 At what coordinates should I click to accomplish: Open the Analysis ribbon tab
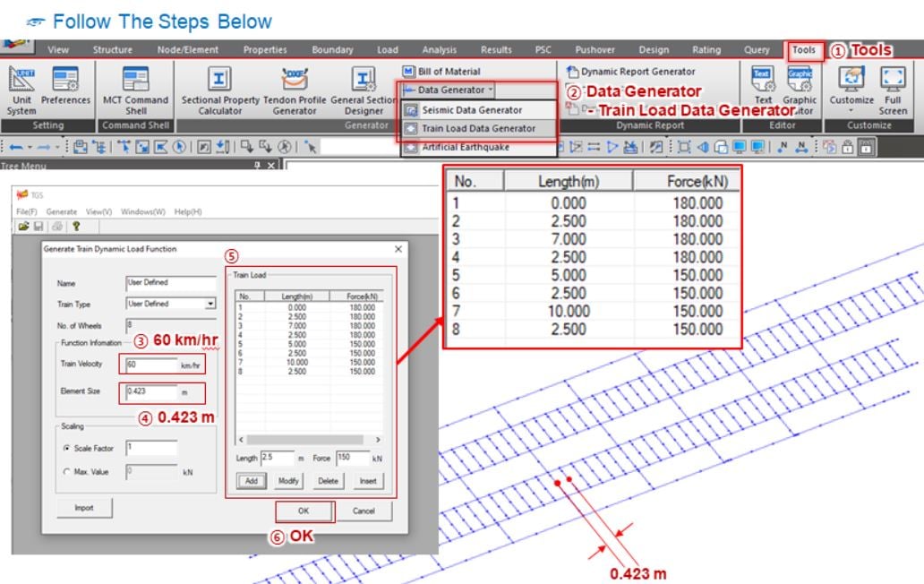439,50
